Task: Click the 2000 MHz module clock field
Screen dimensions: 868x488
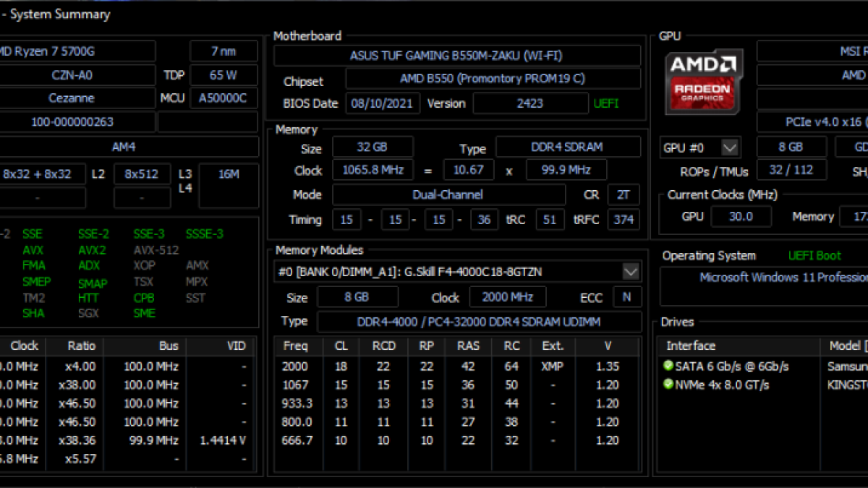Action: click(x=508, y=297)
